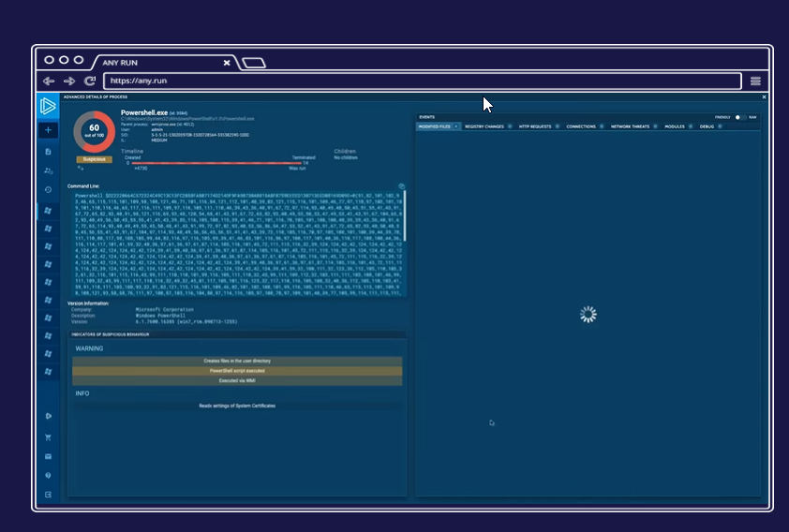The image size is (789, 532).
Task: Click the 'Microsoft Corporation' company value
Action: pyautogui.click(x=165, y=310)
